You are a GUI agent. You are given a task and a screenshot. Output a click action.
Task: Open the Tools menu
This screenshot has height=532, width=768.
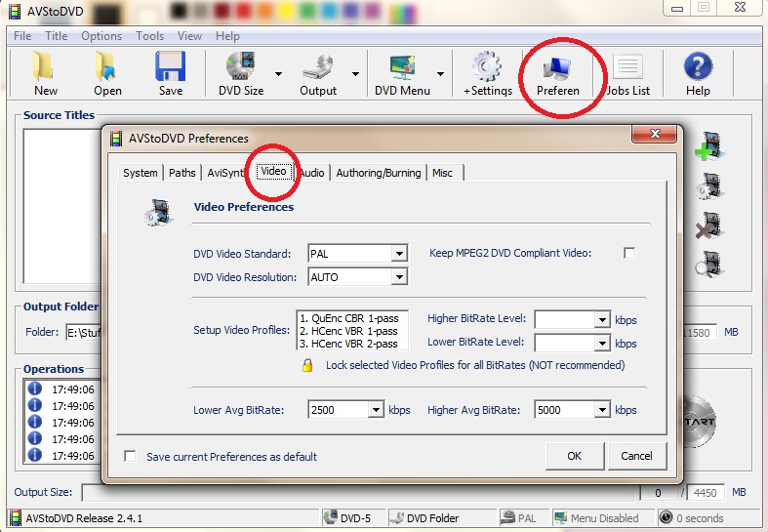coord(149,36)
